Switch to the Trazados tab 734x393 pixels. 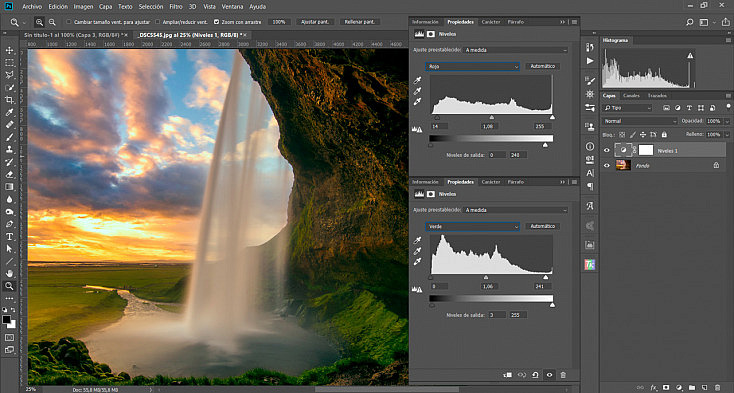click(657, 95)
